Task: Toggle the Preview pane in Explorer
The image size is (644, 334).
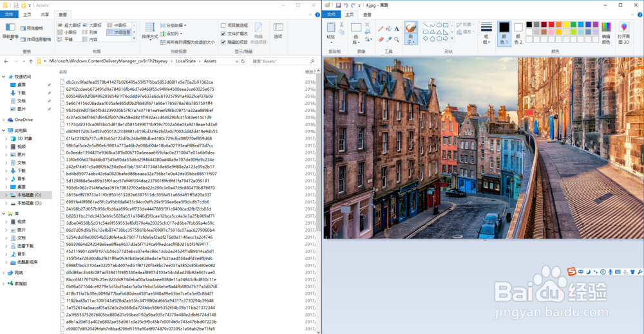Action: [x=32, y=28]
